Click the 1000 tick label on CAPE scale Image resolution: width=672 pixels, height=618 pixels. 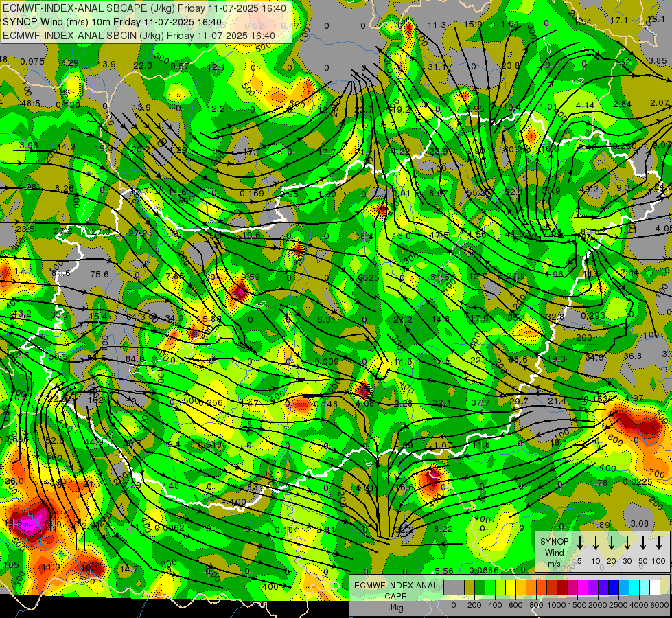click(557, 605)
